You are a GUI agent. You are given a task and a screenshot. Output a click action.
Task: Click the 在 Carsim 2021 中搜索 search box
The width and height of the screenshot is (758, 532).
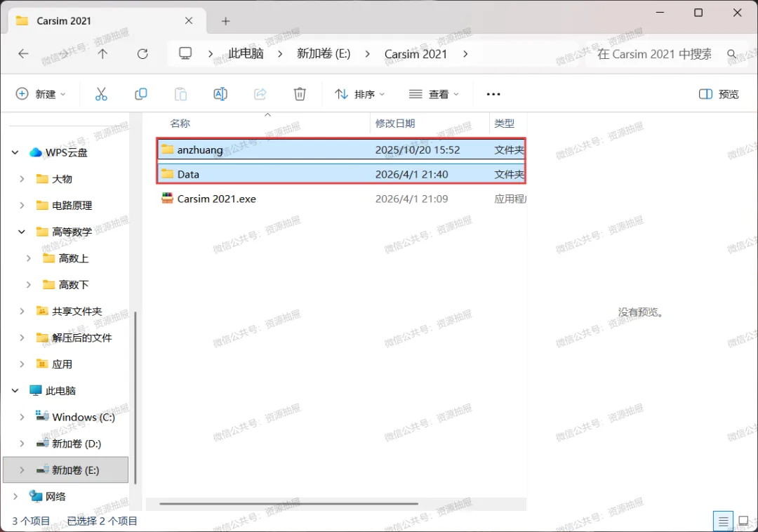tap(654, 53)
